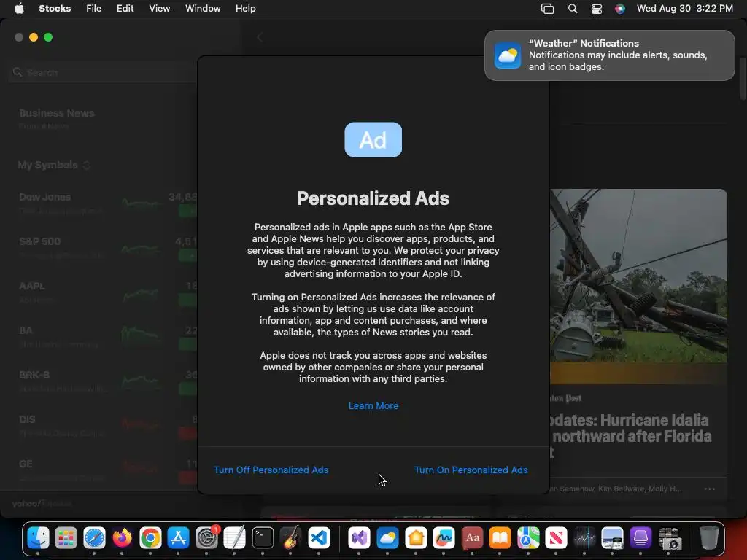Open the Window menu
Image resolution: width=747 pixels, height=560 pixels.
(203, 9)
